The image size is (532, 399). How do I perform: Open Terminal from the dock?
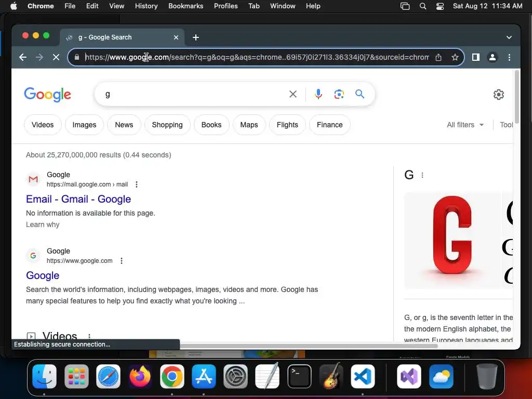pyautogui.click(x=299, y=376)
